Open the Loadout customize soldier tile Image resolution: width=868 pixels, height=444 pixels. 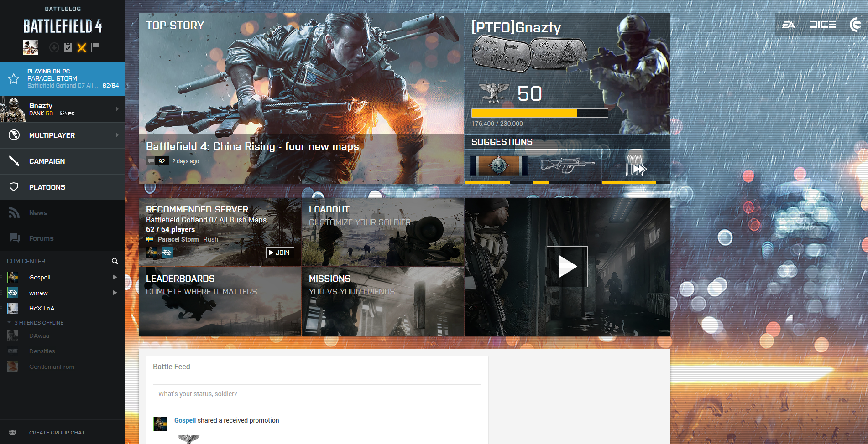pyautogui.click(x=383, y=232)
